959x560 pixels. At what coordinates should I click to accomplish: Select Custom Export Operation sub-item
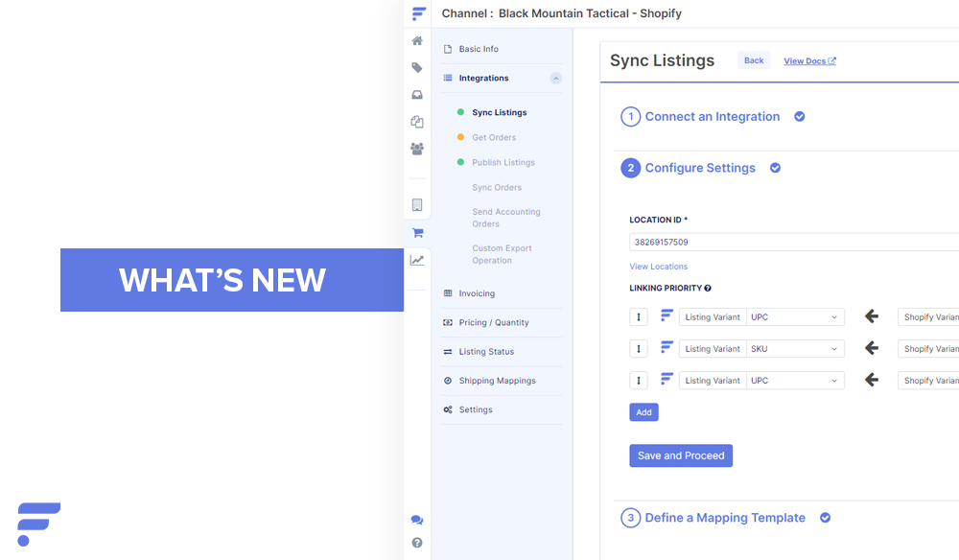tap(502, 254)
